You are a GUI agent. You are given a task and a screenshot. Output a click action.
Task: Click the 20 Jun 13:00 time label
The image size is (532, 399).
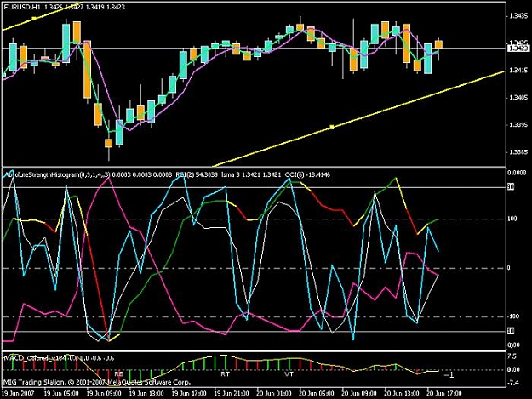(x=402, y=394)
